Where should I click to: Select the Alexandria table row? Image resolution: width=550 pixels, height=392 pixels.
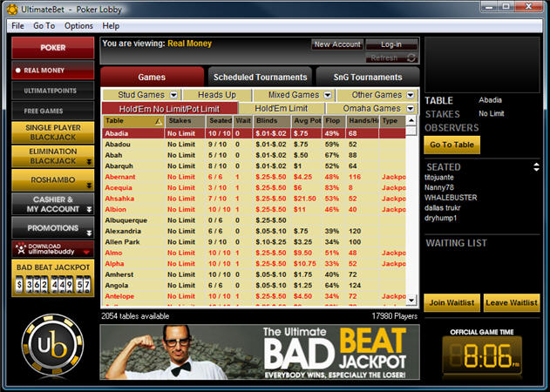[x=254, y=231]
